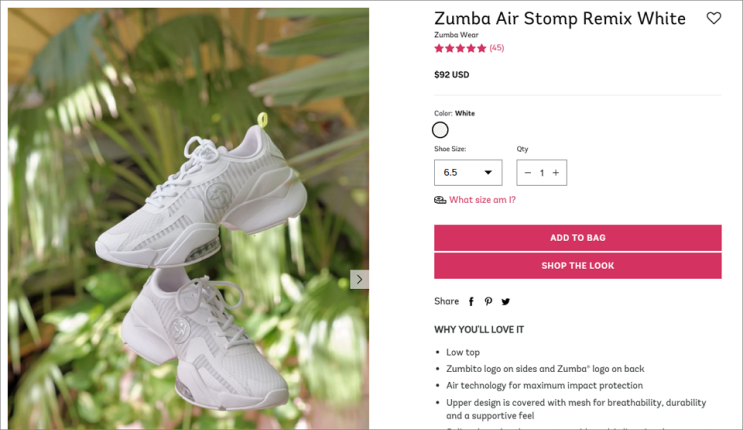The width and height of the screenshot is (743, 430).
Task: Share the product on Twitter
Action: pyautogui.click(x=505, y=301)
